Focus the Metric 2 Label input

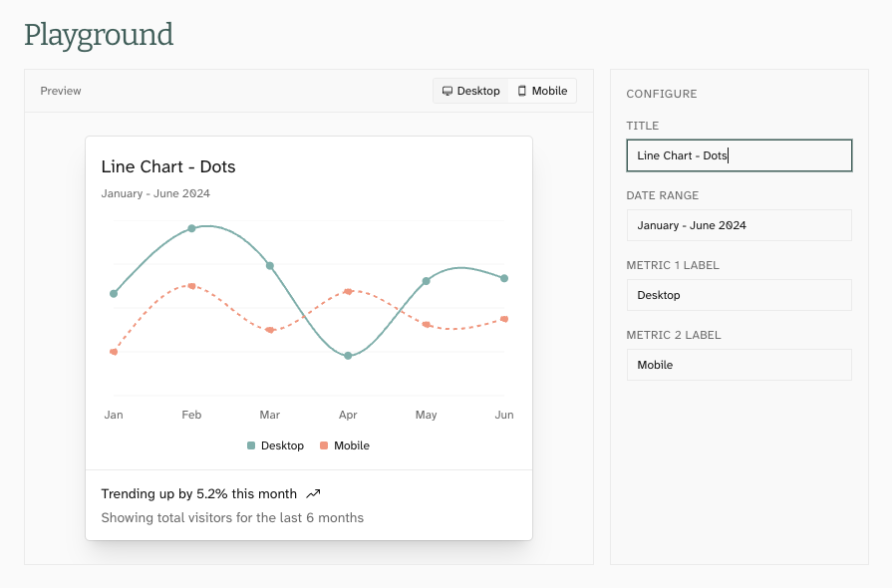pos(739,365)
